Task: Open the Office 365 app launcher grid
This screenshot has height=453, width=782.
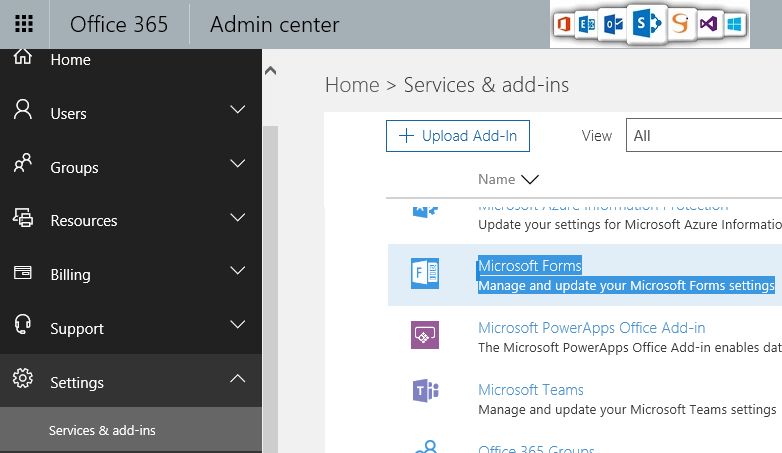Action: (24, 24)
